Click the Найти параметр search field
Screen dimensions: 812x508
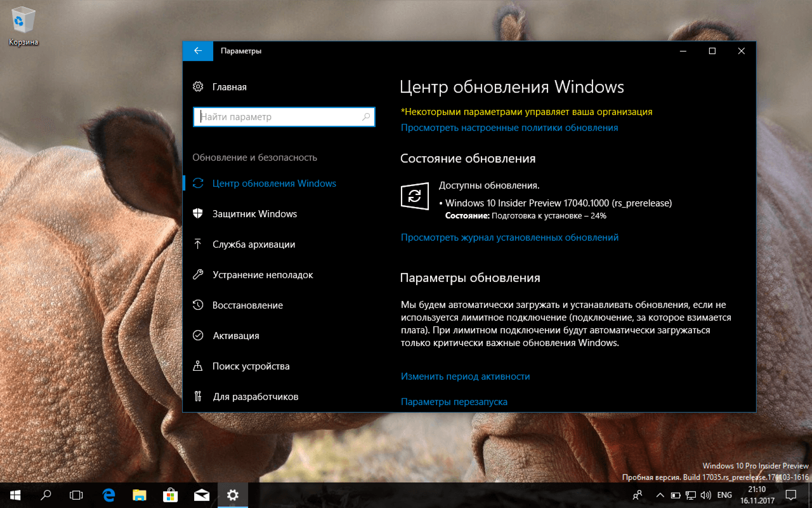click(284, 117)
